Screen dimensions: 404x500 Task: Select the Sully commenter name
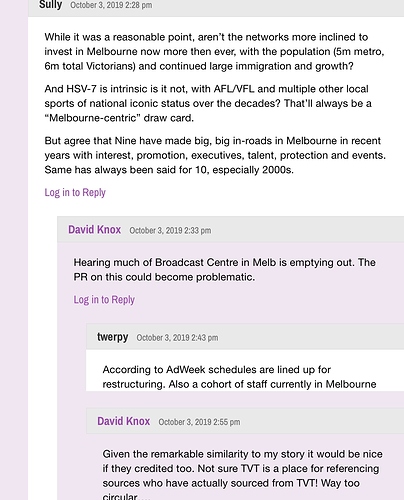pos(51,5)
